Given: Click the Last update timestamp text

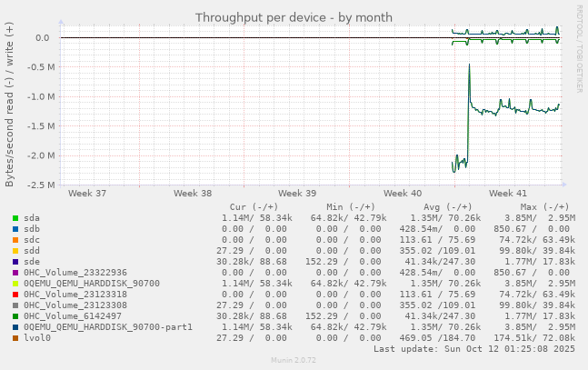Looking at the screenshot, I should (x=474, y=349).
